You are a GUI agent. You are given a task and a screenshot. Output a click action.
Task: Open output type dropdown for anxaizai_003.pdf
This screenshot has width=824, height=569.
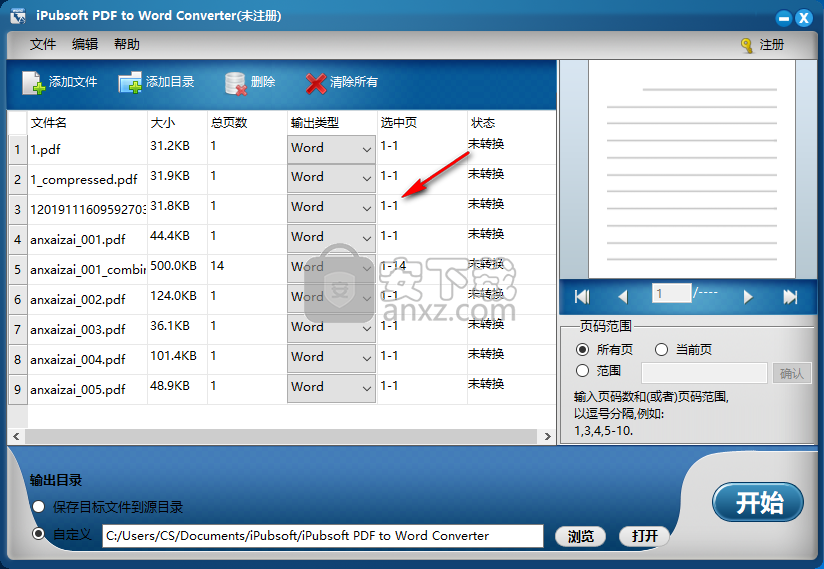pos(331,327)
